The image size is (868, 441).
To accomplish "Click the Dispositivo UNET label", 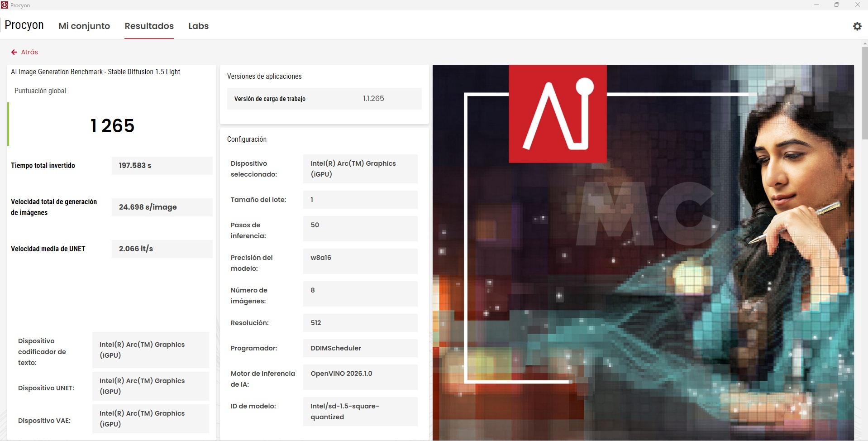I will point(46,388).
